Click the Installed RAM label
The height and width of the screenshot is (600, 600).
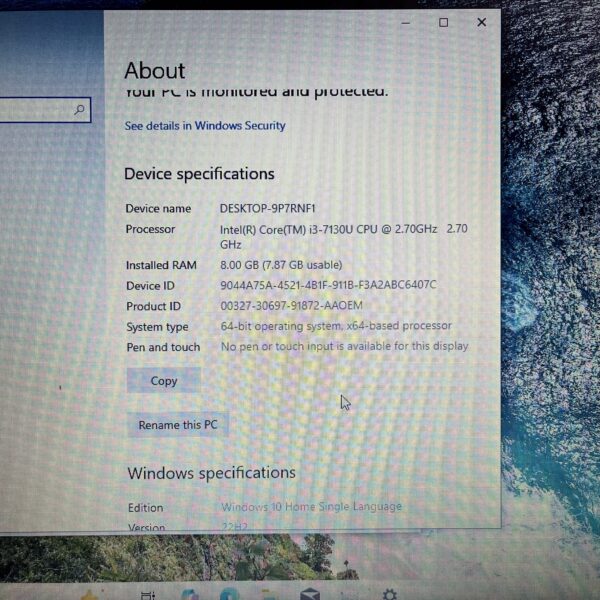[x=161, y=265]
